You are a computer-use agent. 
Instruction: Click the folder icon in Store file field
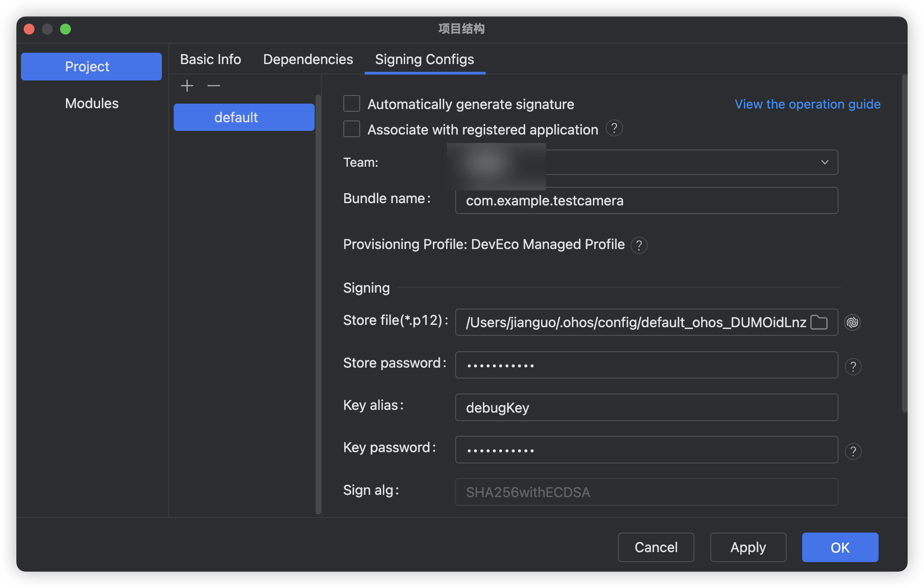pos(819,323)
